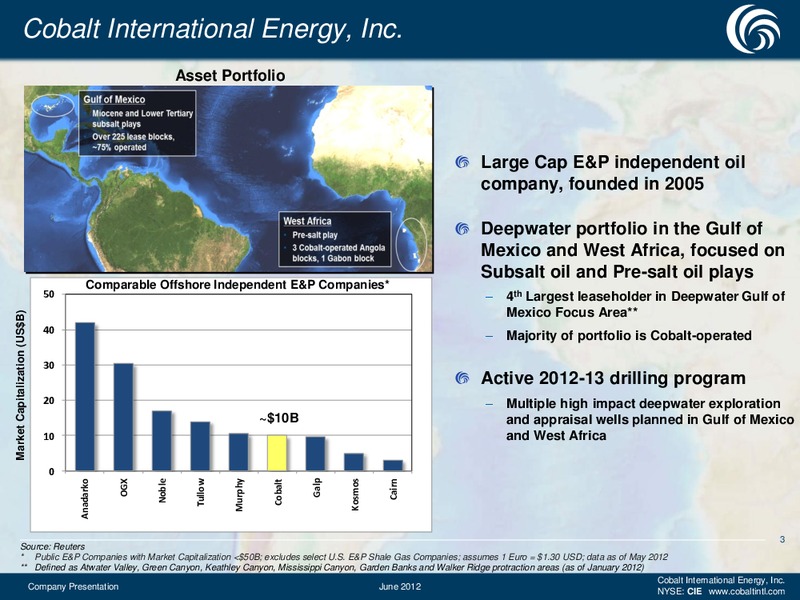Click the '~$10B' data label
The height and width of the screenshot is (600, 800).
coord(278,418)
